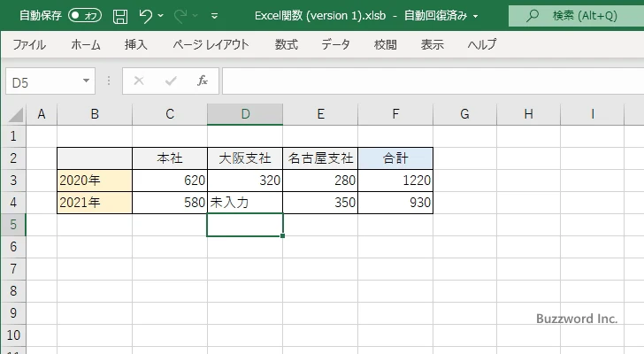The height and width of the screenshot is (354, 644).
Task: Click the Redo arrow icon
Action: [x=180, y=16]
